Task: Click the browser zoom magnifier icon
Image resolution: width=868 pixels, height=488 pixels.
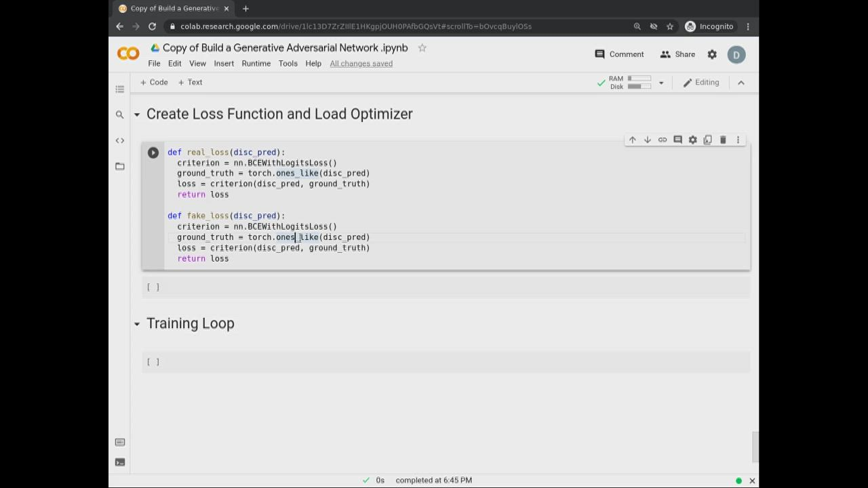Action: click(637, 26)
